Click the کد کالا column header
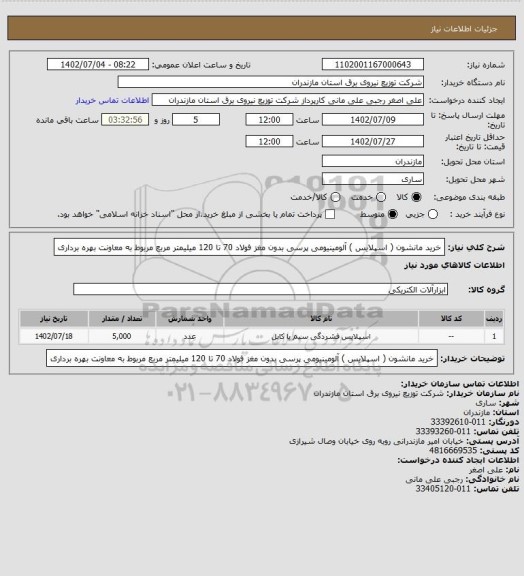The width and height of the screenshot is (524, 576). click(x=451, y=318)
